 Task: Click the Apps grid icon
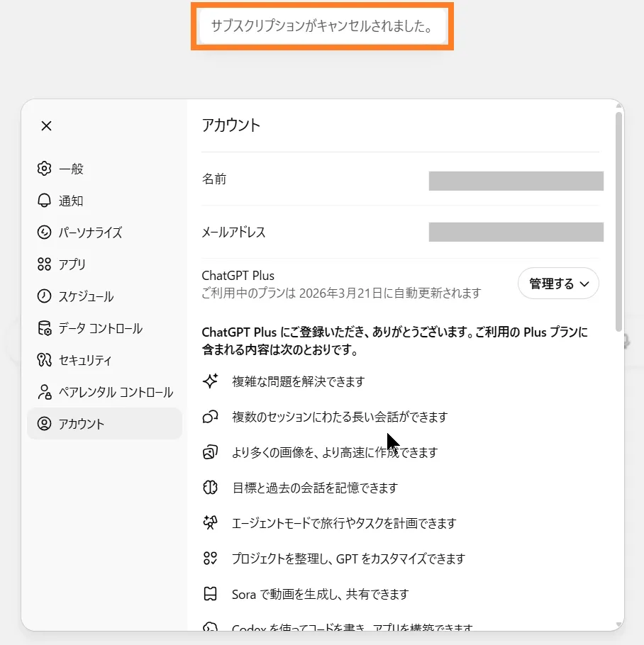(44, 264)
